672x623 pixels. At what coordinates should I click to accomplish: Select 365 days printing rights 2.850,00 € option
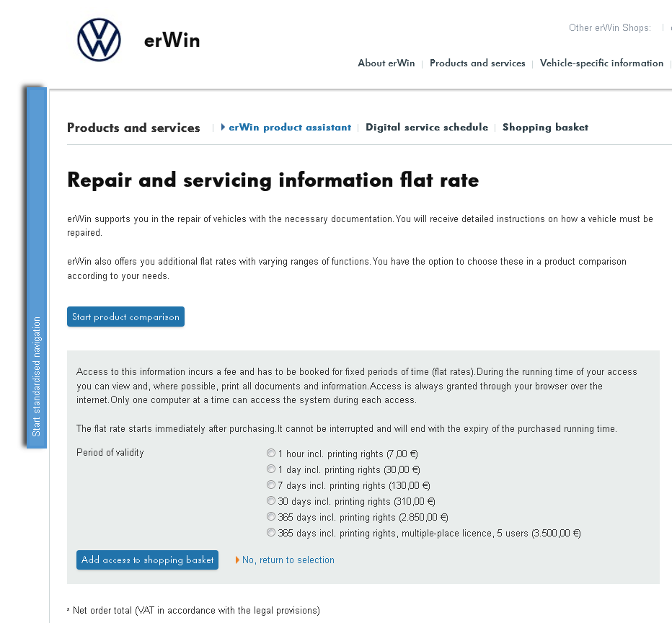point(271,516)
